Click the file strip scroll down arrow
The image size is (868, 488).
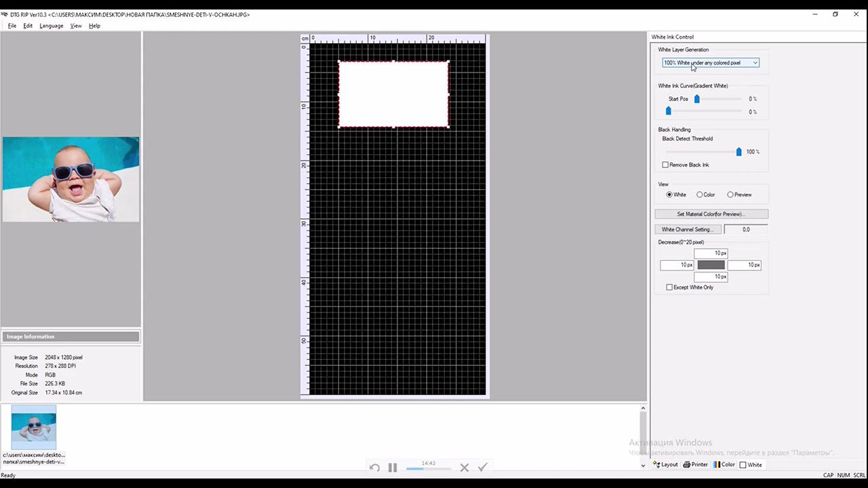[x=643, y=465]
